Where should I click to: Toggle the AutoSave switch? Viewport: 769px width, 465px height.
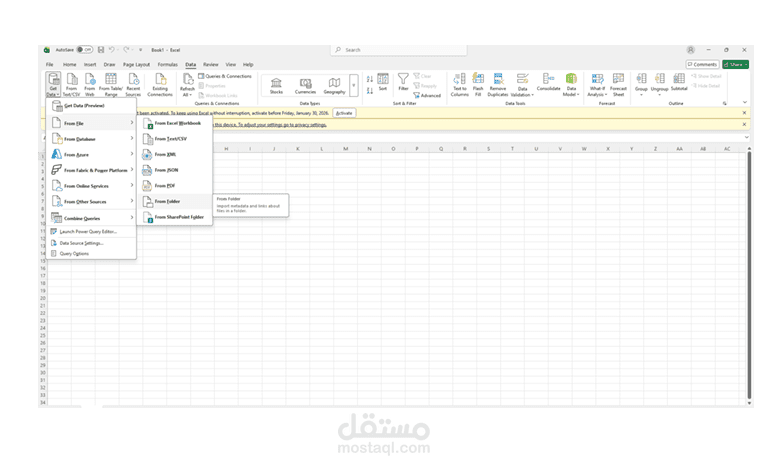click(x=85, y=50)
